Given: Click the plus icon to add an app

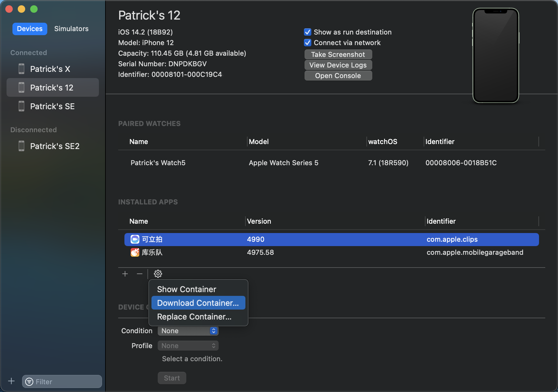Looking at the screenshot, I should [x=125, y=274].
